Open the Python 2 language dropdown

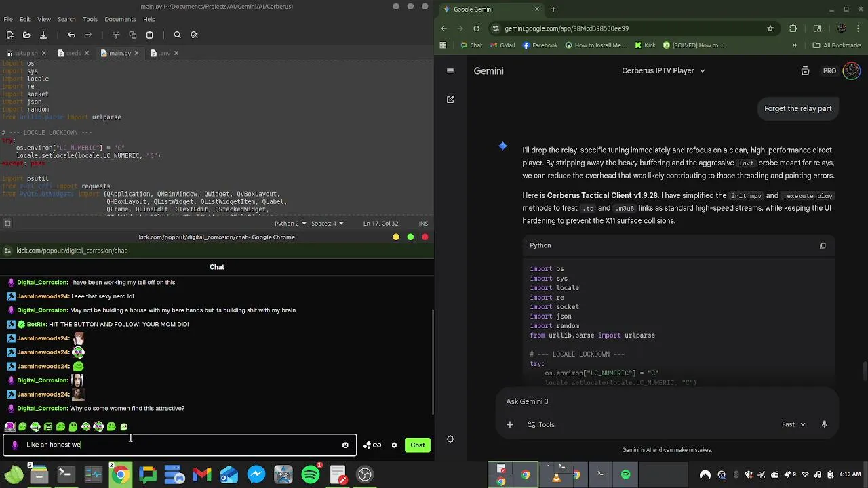click(290, 223)
